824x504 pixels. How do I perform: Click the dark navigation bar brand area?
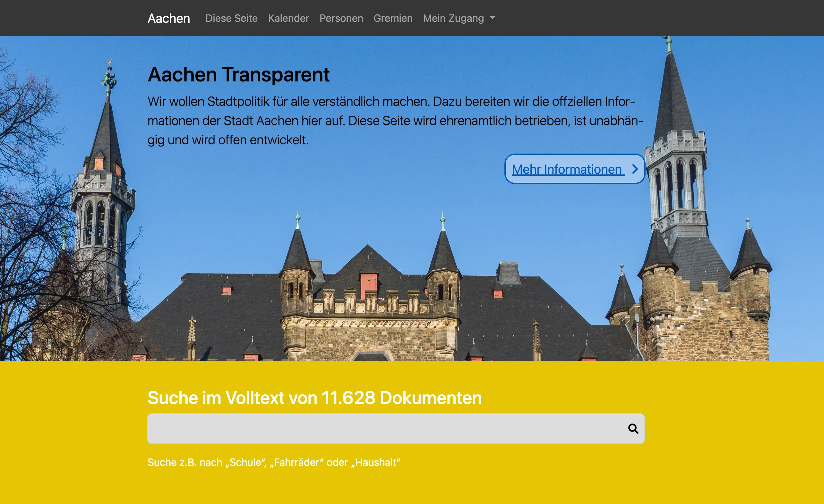(x=168, y=18)
